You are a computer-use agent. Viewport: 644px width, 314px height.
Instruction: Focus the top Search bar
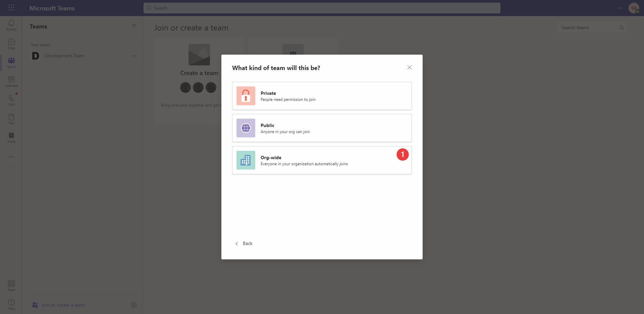(322, 8)
